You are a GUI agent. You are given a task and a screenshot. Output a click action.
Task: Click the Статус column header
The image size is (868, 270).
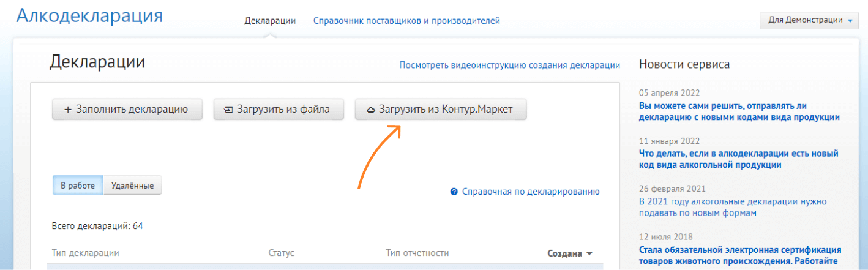[282, 252]
